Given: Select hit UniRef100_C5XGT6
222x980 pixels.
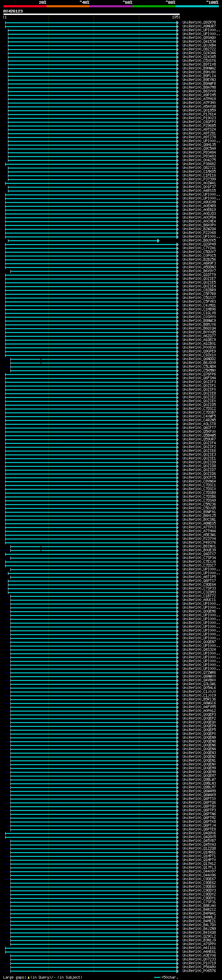Looking at the screenshot, I should (x=199, y=60).
